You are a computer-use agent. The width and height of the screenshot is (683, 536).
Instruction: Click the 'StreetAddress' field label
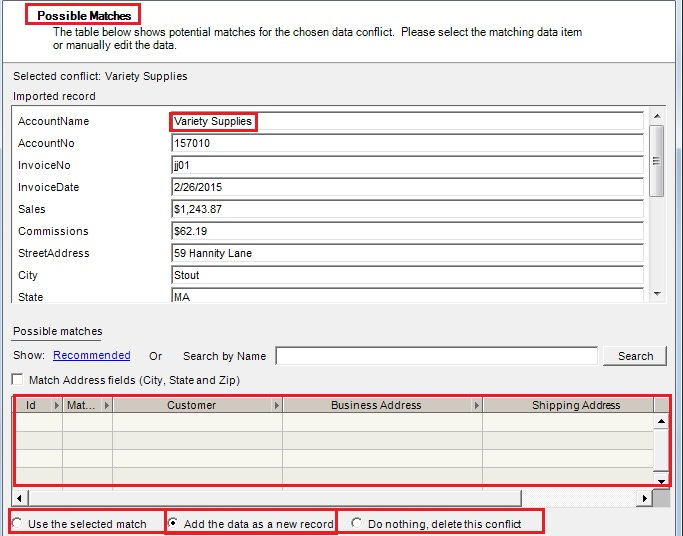[x=54, y=253]
